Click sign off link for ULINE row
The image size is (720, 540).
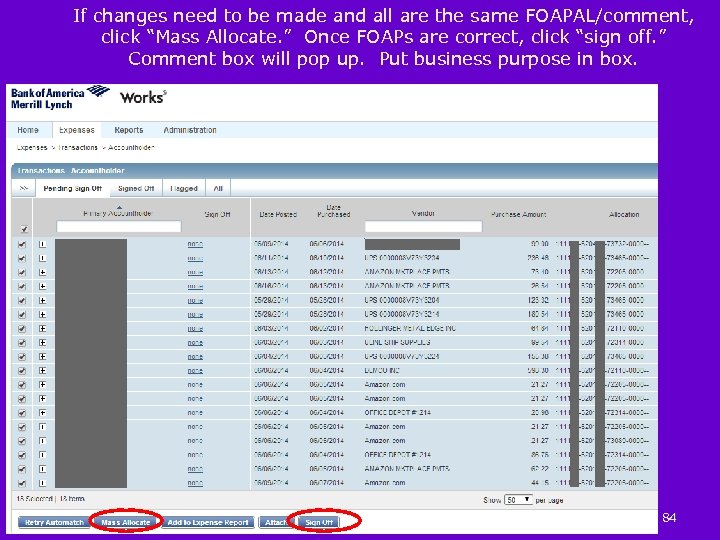coord(195,343)
